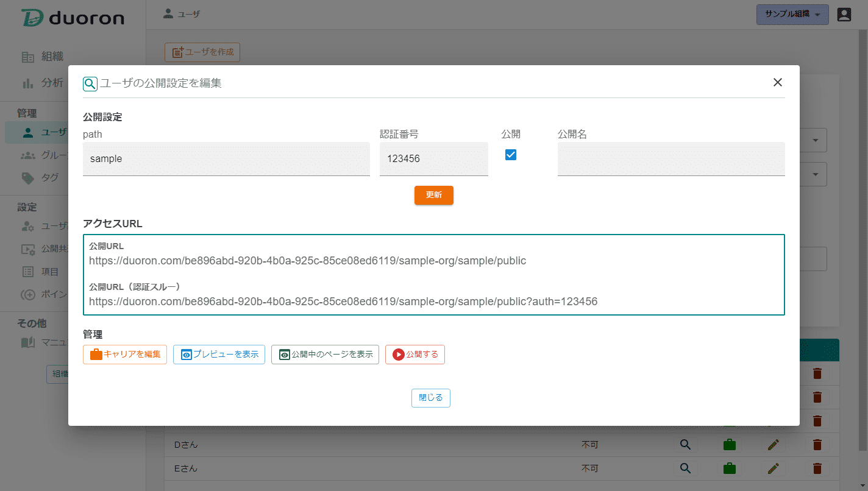Open the 項目 sidebar item
This screenshot has height=491, width=868.
[40, 272]
